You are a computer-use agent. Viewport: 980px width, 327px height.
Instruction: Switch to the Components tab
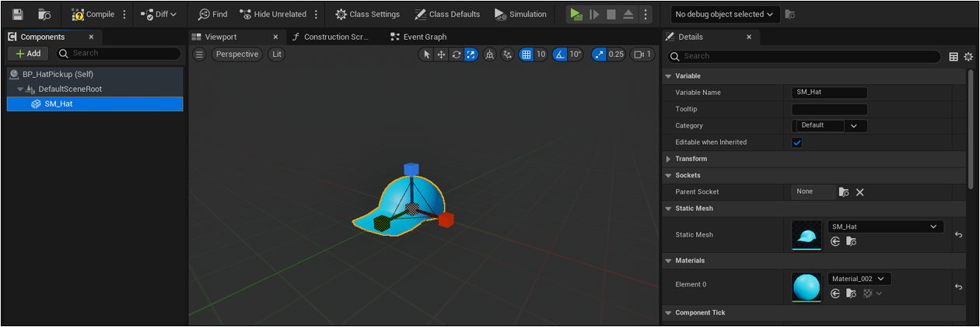click(42, 37)
